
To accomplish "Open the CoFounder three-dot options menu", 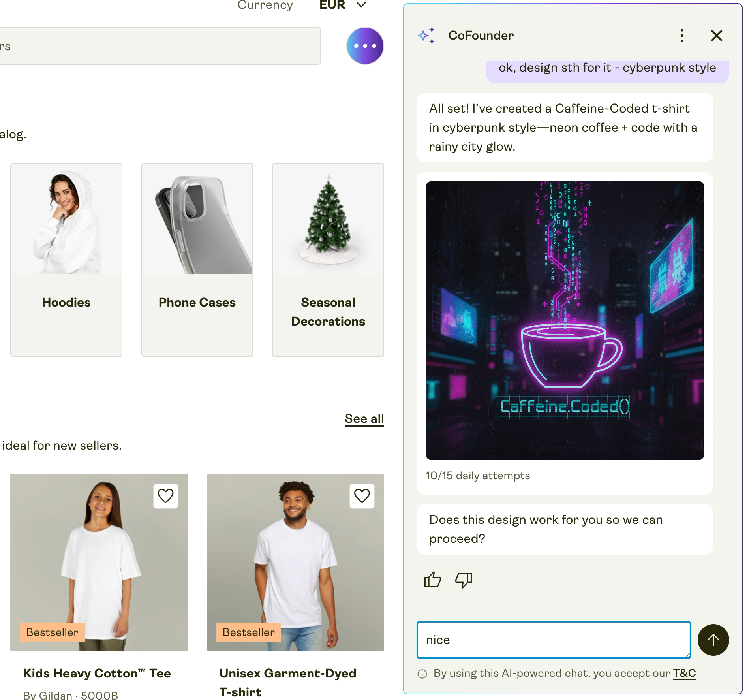I will tap(682, 36).
